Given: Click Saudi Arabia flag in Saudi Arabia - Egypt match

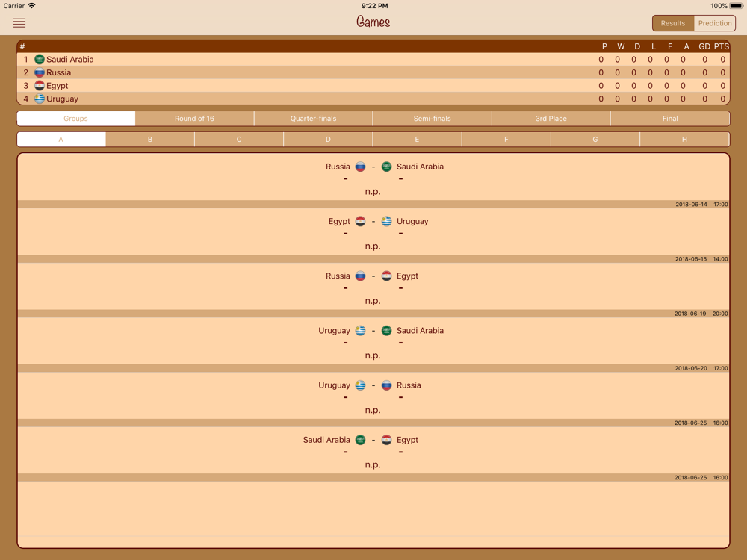Looking at the screenshot, I should (x=360, y=440).
